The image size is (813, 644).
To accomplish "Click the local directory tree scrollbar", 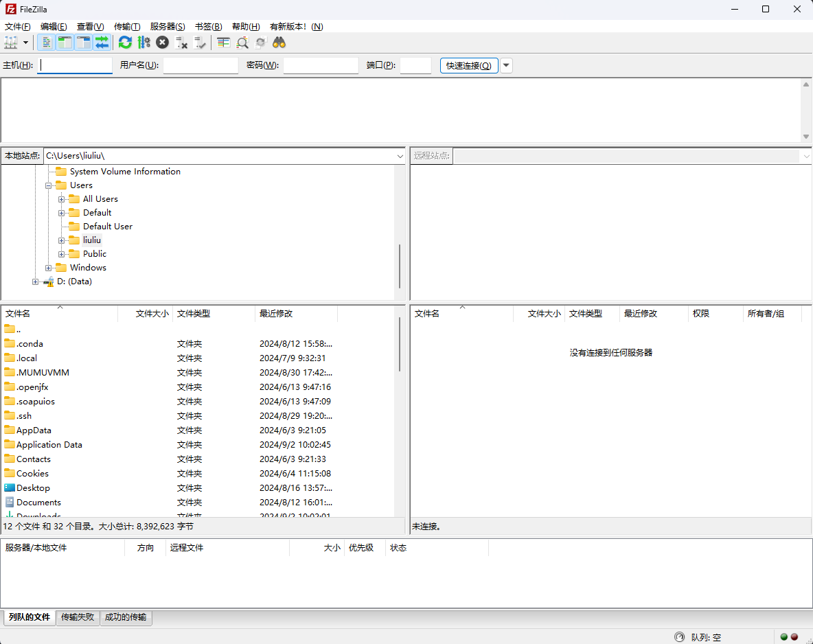I will pos(399,266).
